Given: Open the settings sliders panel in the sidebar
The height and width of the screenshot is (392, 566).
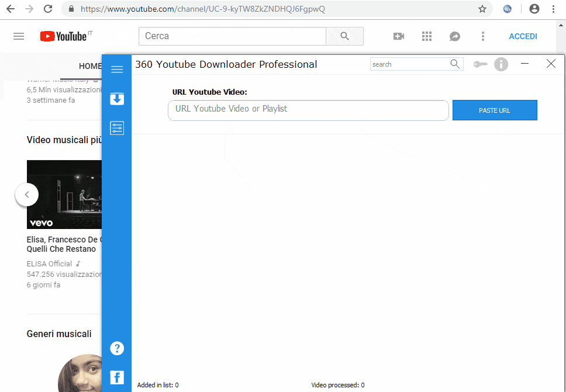Looking at the screenshot, I should 117,128.
